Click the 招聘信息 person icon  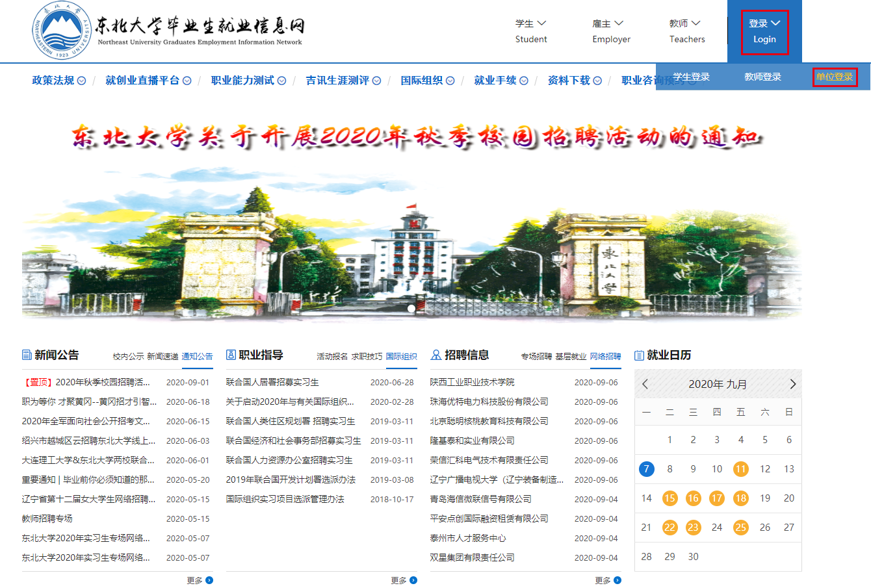436,355
